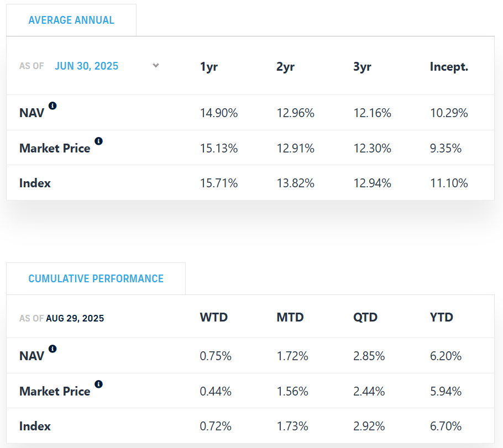
Task: Switch to the AVERAGE ANNUAL tab
Action: (x=71, y=20)
